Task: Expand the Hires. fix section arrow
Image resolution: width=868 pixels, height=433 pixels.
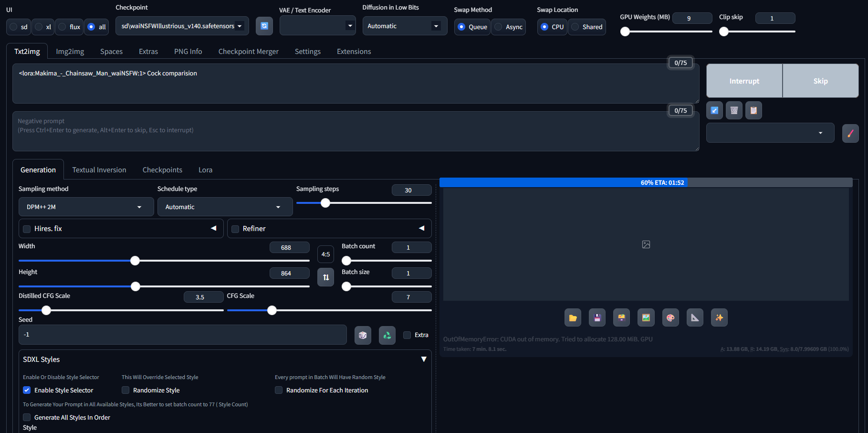Action: click(214, 228)
